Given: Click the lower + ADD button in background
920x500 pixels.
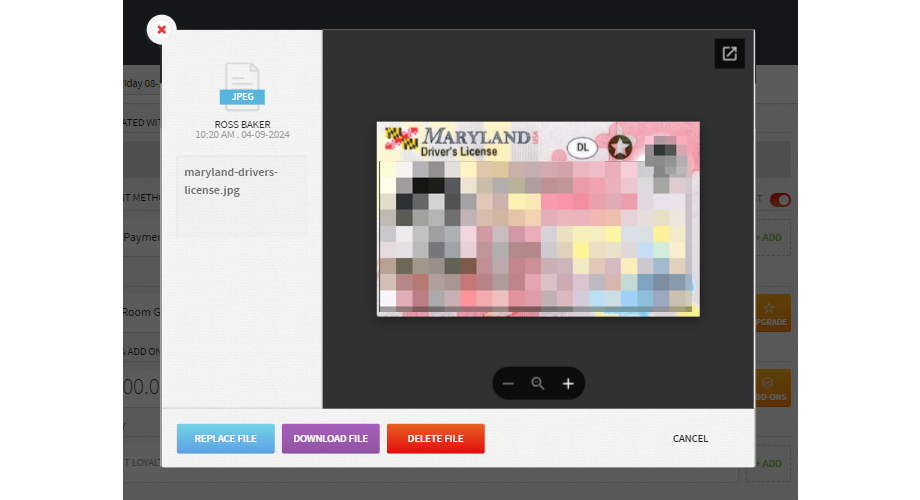Looking at the screenshot, I should tap(769, 464).
